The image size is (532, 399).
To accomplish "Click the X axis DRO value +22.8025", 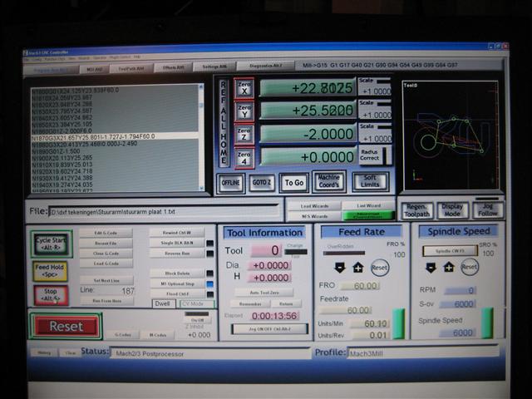I will tap(308, 88).
